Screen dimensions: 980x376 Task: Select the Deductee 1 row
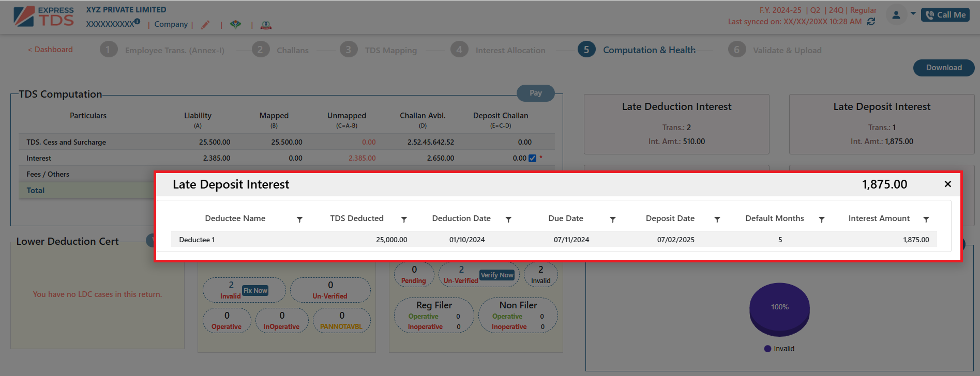coord(554,240)
